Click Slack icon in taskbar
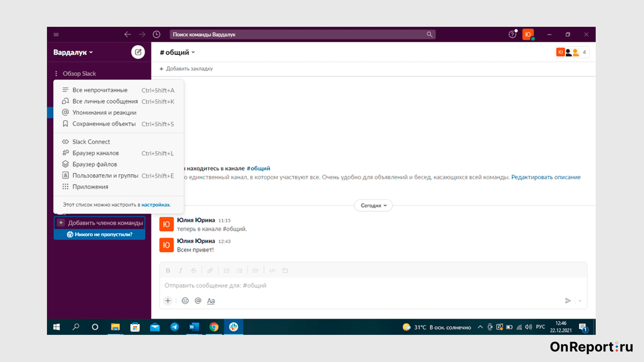Screen dimensions: 644x362 [234, 327]
